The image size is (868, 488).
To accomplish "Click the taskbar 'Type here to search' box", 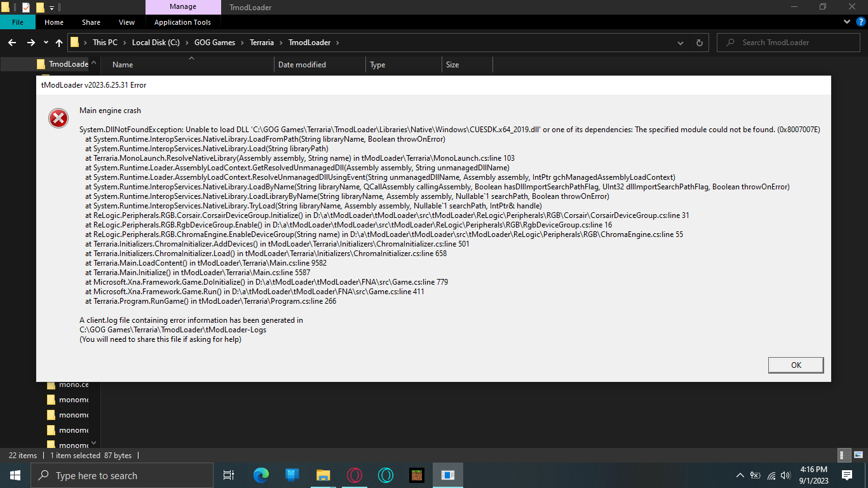I will [x=122, y=475].
